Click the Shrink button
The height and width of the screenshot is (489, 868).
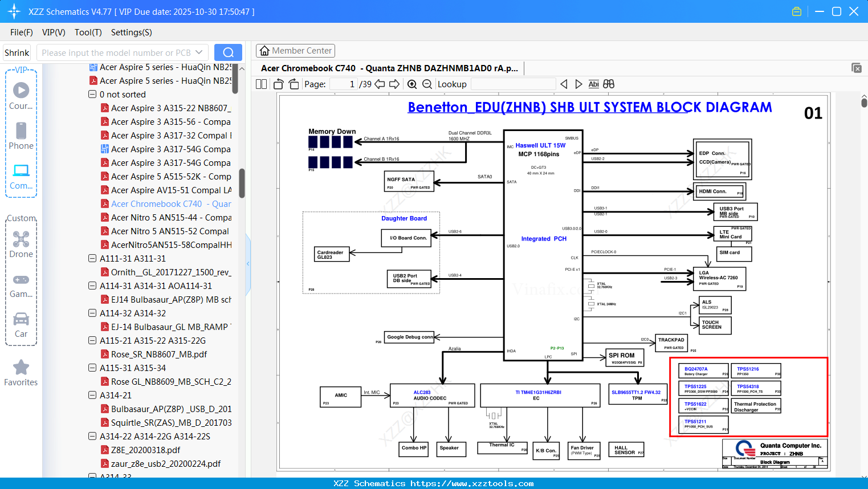point(17,52)
